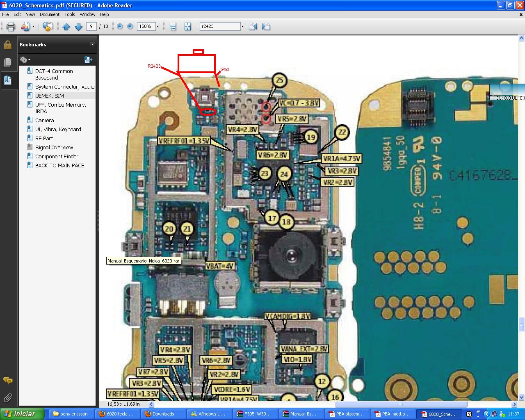
Task: Switch to Manual_Es WinRAR taskbar window
Action: pyautogui.click(x=301, y=414)
